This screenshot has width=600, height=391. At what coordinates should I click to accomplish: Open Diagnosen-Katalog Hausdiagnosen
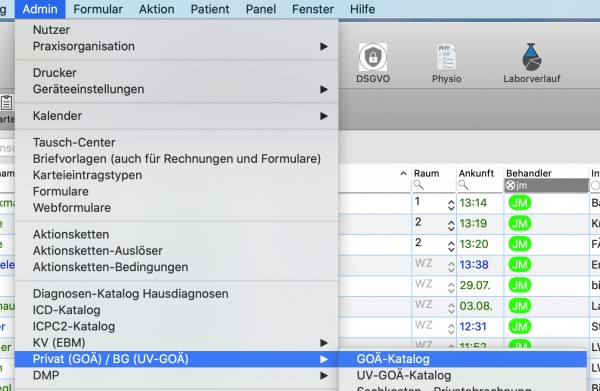pyautogui.click(x=176, y=294)
